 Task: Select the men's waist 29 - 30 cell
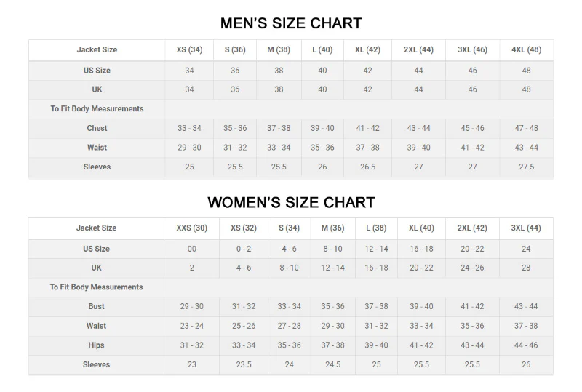coord(189,148)
